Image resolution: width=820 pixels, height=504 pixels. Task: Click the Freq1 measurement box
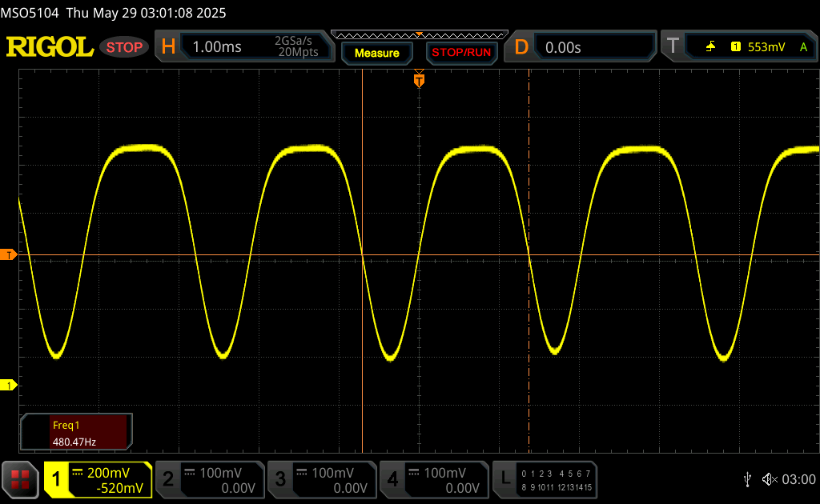point(76,432)
